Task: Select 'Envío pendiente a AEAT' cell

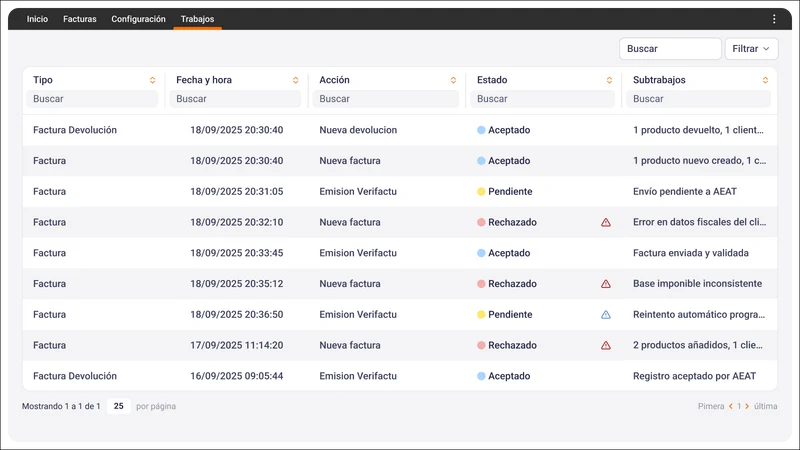Action: (685, 192)
